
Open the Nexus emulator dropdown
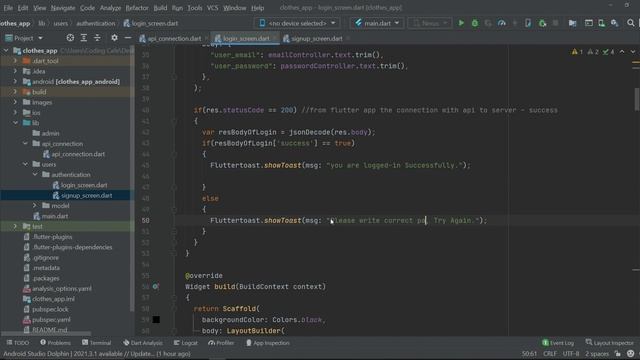click(x=429, y=23)
